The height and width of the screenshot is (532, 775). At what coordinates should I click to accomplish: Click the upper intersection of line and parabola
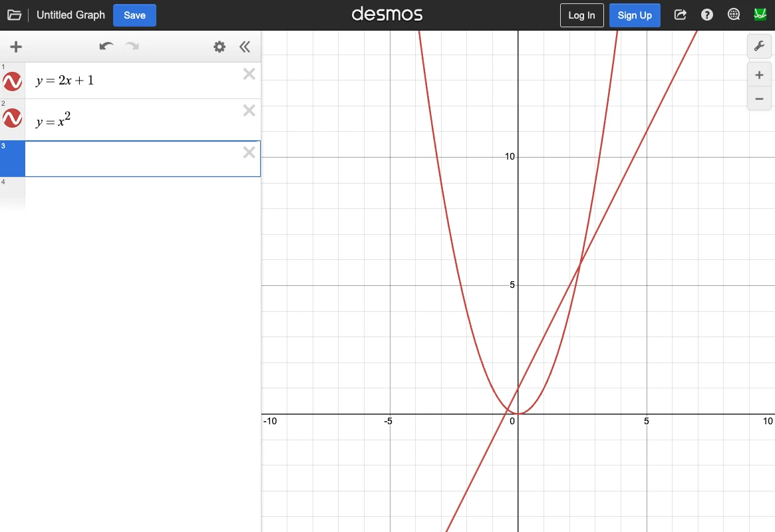pos(580,264)
